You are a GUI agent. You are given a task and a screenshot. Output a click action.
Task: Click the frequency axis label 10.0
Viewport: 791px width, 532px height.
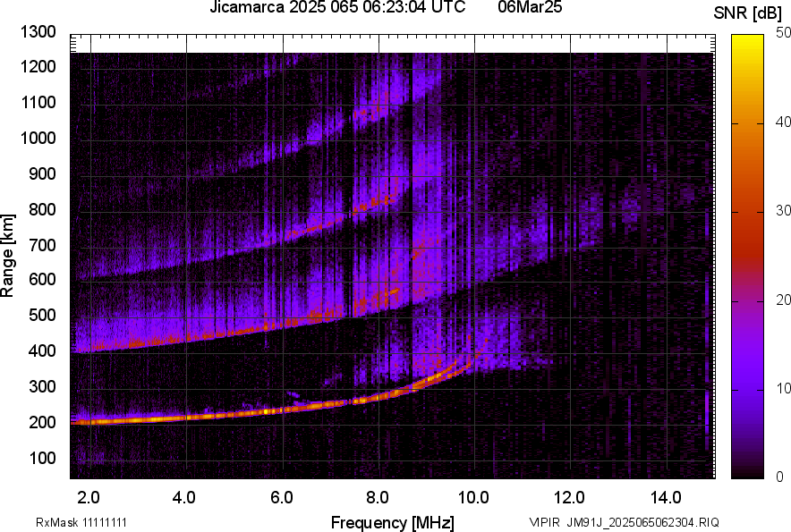472,498
